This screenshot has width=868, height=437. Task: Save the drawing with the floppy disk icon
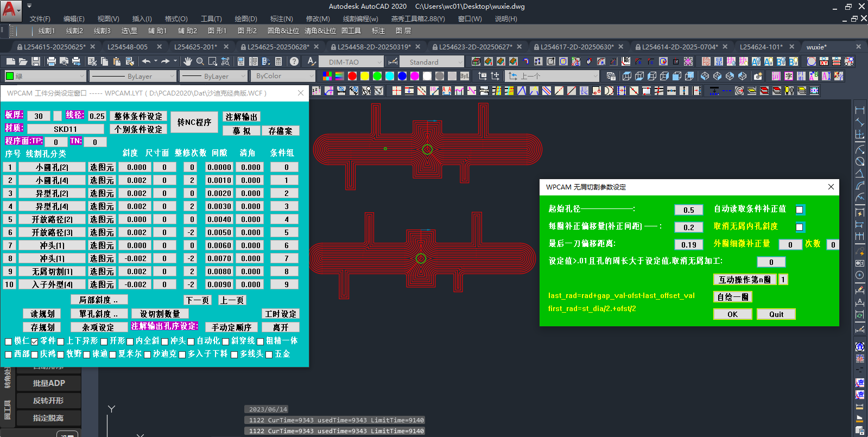pos(36,61)
